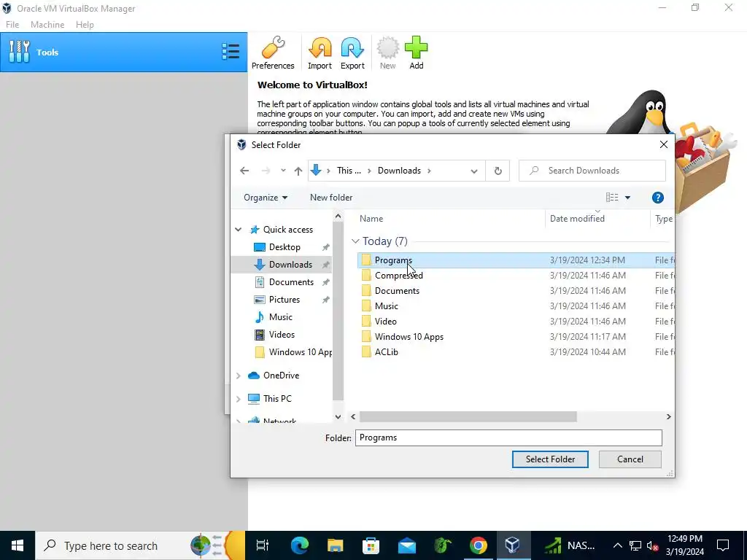Image resolution: width=747 pixels, height=560 pixels.
Task: Open the Tools list menu icon
Action: tap(231, 52)
